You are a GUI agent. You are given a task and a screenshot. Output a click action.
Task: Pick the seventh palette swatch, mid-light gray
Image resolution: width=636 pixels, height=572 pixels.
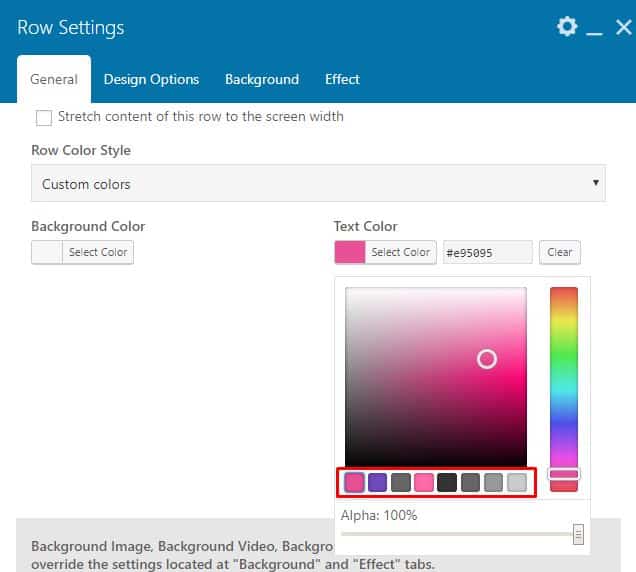point(494,482)
